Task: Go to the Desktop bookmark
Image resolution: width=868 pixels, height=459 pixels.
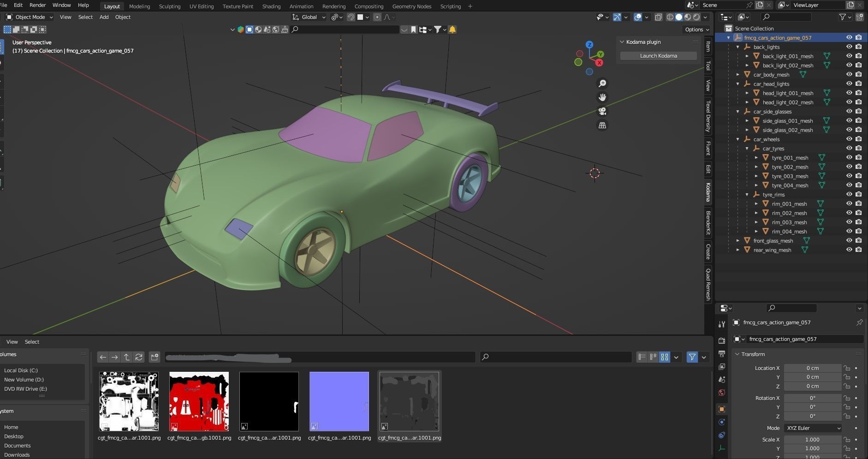Action: (14, 436)
